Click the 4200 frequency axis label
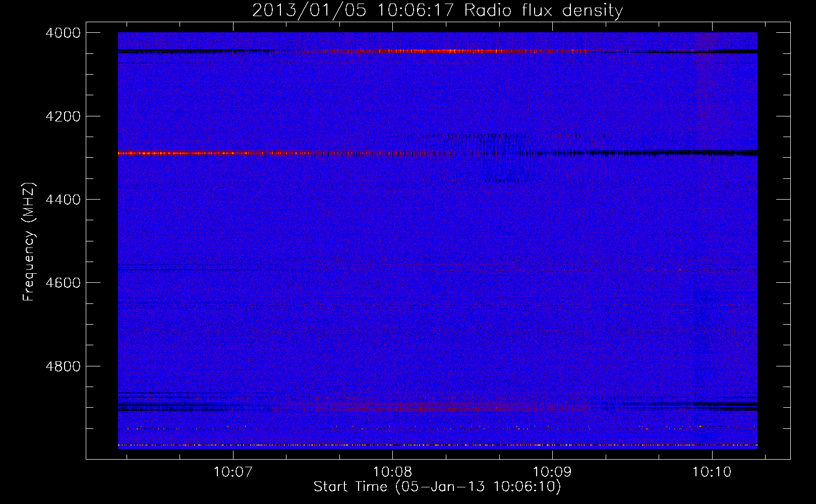Screen dimensions: 816x504 pos(63,116)
